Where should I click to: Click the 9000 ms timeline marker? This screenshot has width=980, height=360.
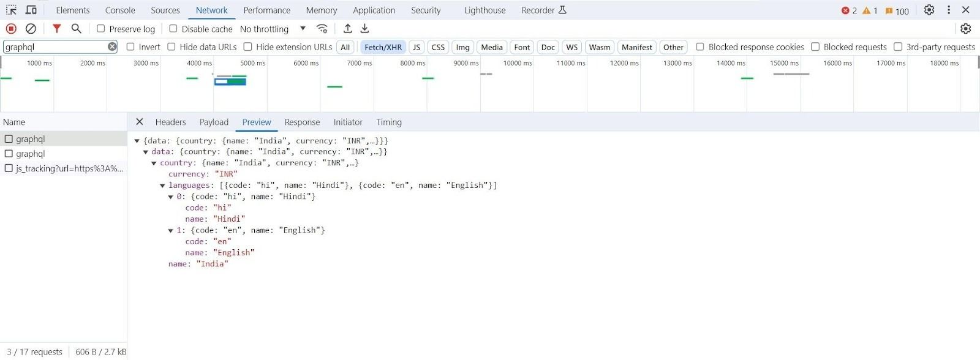click(466, 63)
